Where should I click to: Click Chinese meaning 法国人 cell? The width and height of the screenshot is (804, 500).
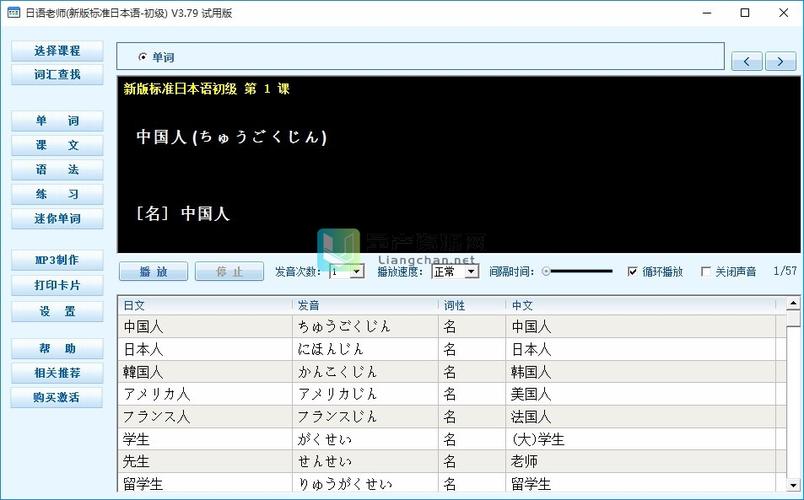point(640,416)
